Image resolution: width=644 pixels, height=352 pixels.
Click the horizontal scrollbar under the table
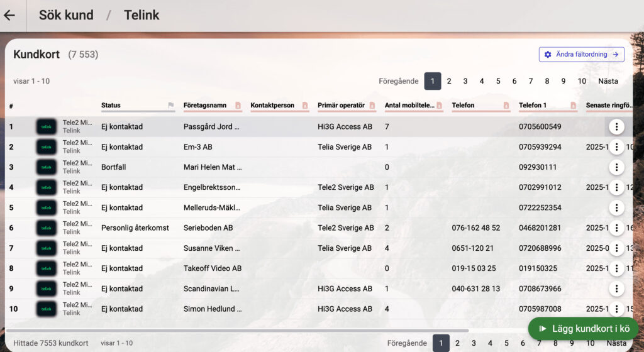[x=237, y=330]
